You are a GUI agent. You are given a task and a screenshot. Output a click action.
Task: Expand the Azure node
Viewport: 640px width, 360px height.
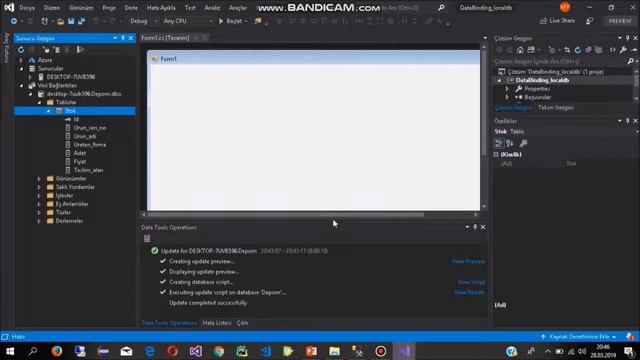pyautogui.click(x=21, y=60)
